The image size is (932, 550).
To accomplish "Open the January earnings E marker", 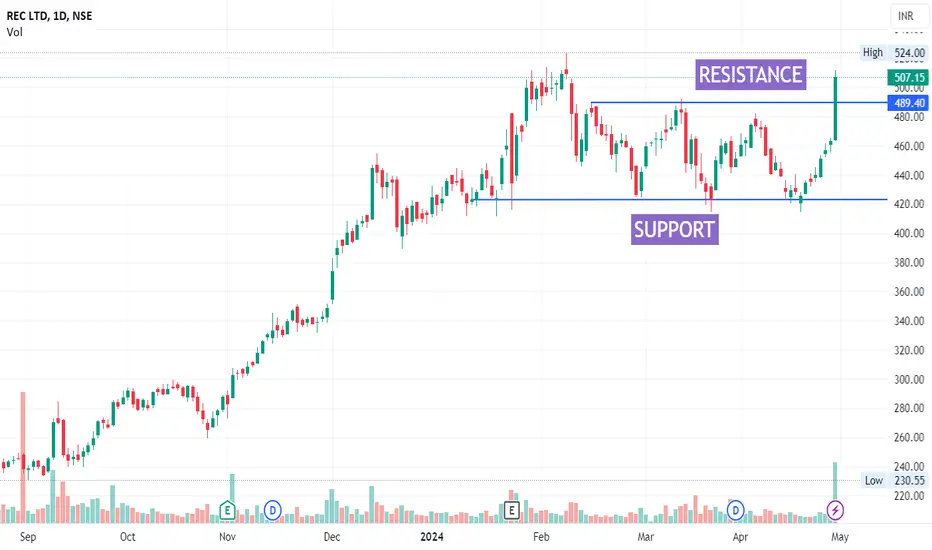I will tap(512, 510).
